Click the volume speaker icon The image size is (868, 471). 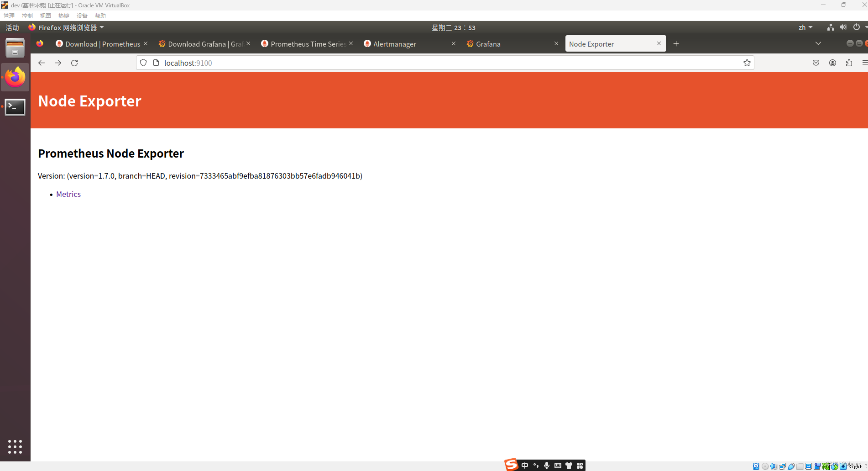843,27
